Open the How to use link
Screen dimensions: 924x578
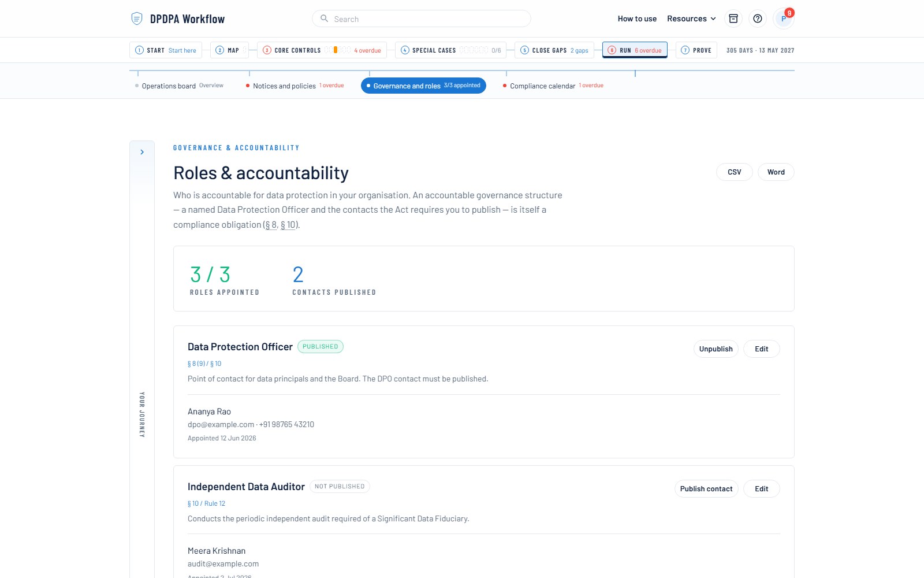637,18
